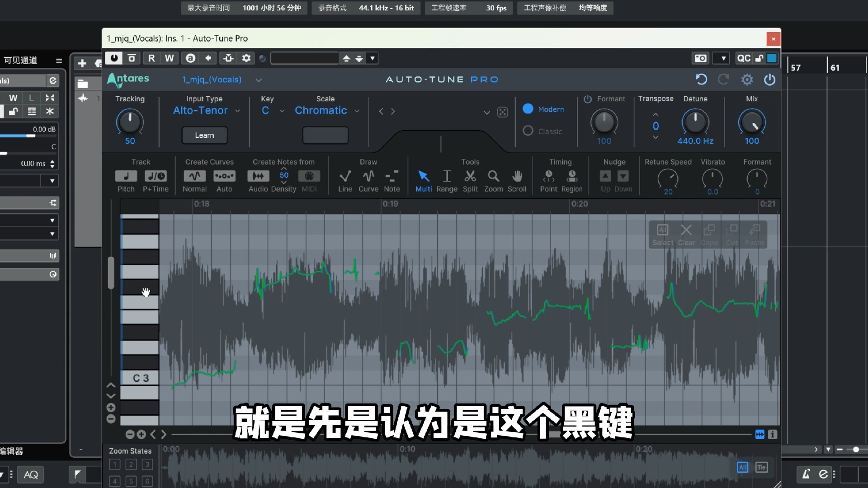Select the Modern mode radio button
The height and width of the screenshot is (488, 868).
click(x=528, y=109)
